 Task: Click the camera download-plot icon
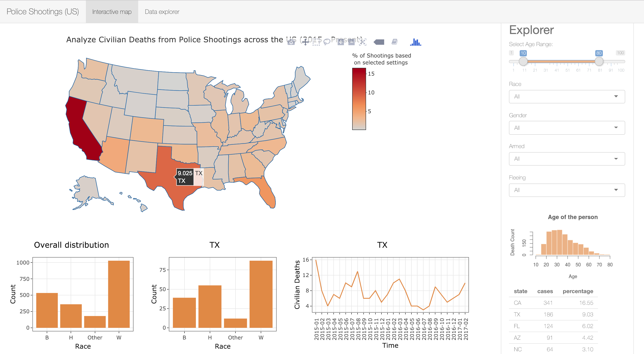291,42
